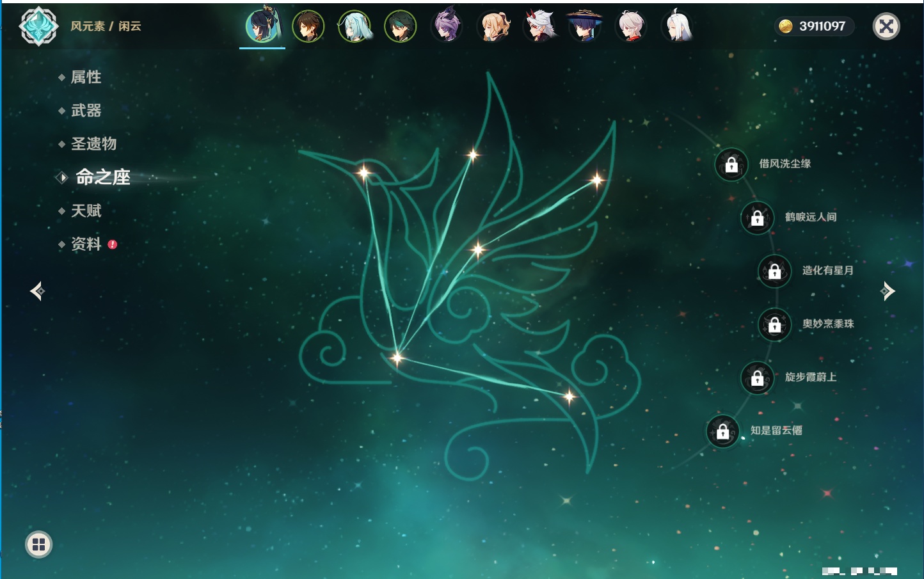Select the purple-haired character portrait

[x=447, y=26]
